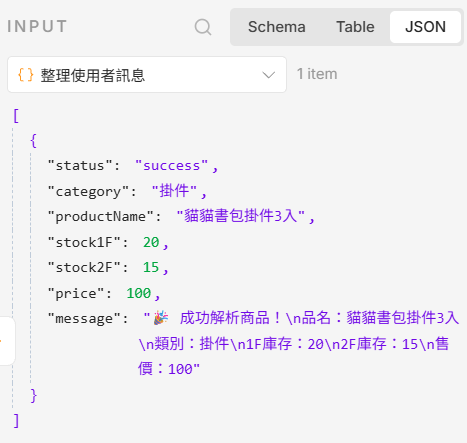Switch to the Schema view
The width and height of the screenshot is (467, 443).
276,27
